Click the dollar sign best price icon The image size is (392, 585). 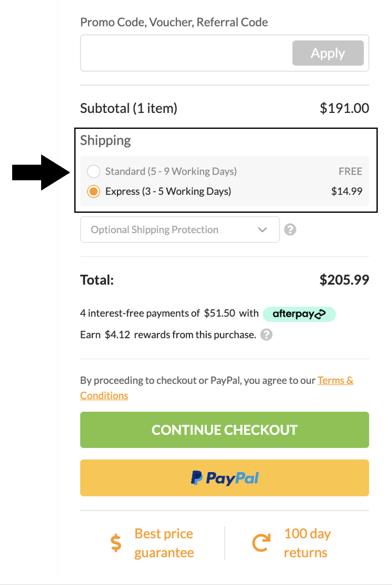tap(116, 543)
